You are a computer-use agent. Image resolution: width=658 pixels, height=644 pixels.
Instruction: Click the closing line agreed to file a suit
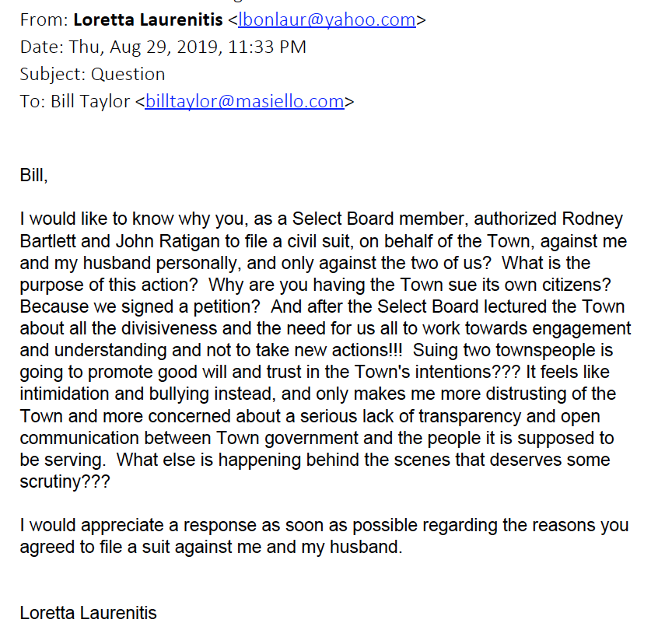pos(211,547)
